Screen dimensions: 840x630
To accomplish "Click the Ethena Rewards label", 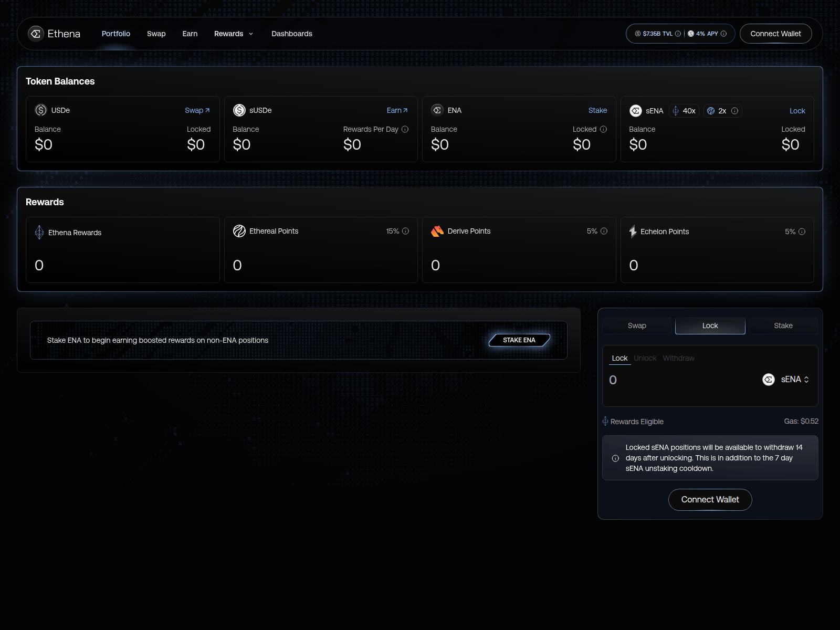I will tap(75, 233).
